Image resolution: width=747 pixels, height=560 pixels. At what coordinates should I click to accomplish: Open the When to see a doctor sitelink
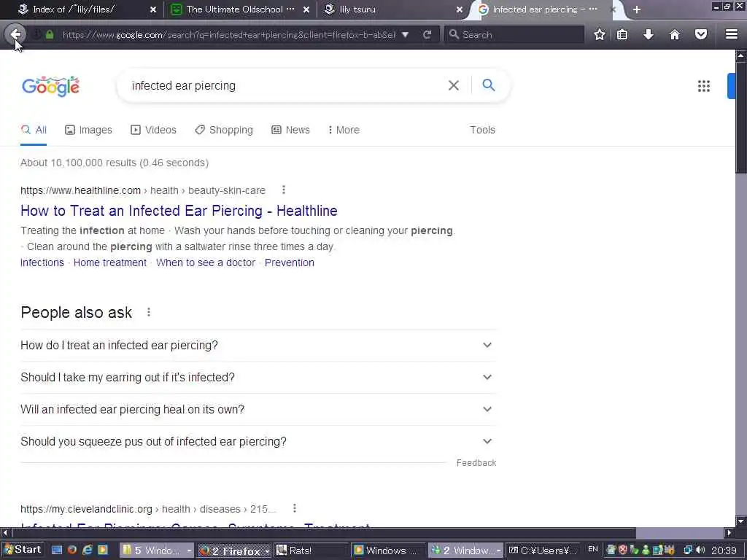tap(206, 262)
